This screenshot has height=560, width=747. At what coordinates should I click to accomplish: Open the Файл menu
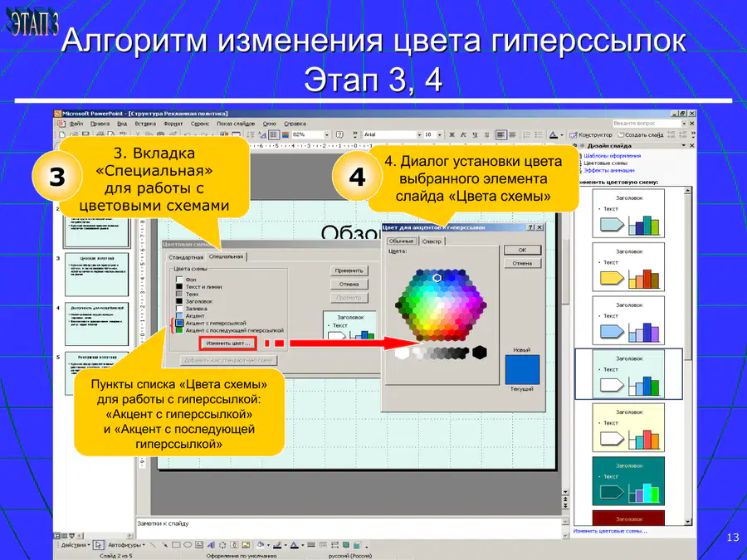click(76, 124)
